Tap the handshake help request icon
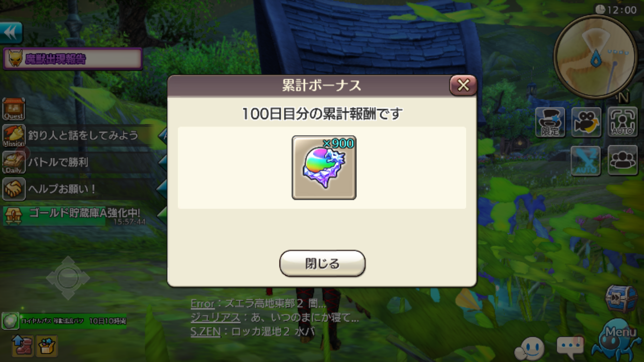This screenshot has height=362, width=644. coord(14,189)
